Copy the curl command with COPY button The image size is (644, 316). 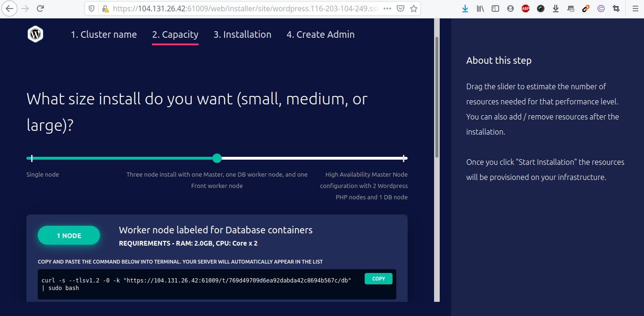(x=378, y=279)
